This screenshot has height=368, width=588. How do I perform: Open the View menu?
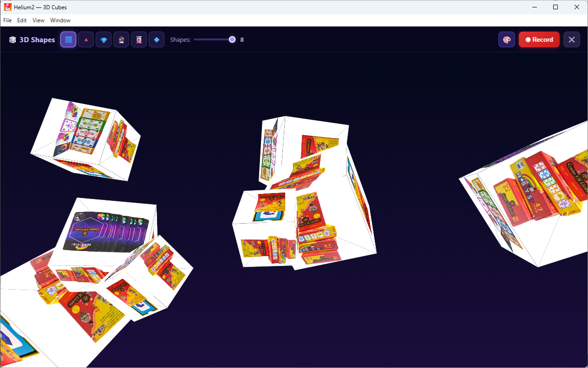tap(38, 20)
